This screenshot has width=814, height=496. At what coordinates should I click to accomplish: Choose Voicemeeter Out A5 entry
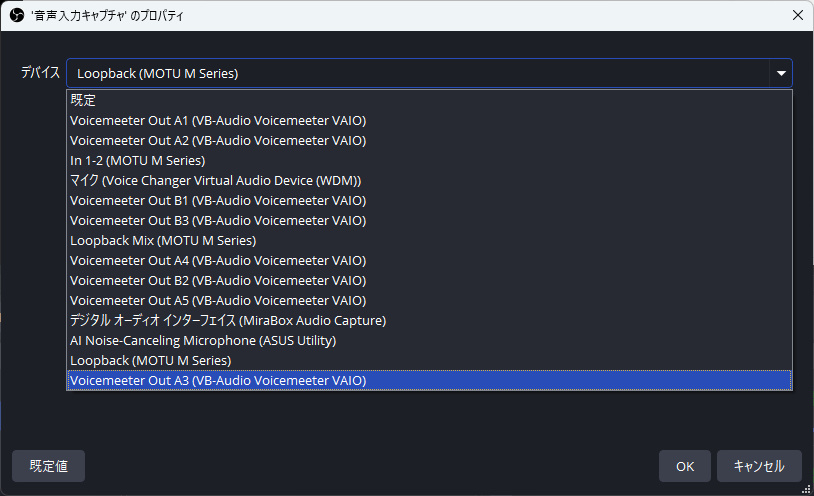[x=218, y=300]
